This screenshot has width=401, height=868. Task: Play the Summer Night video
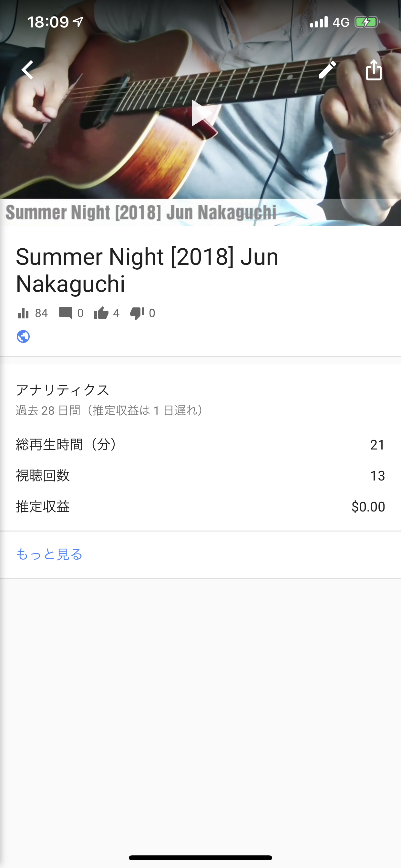[x=201, y=113]
